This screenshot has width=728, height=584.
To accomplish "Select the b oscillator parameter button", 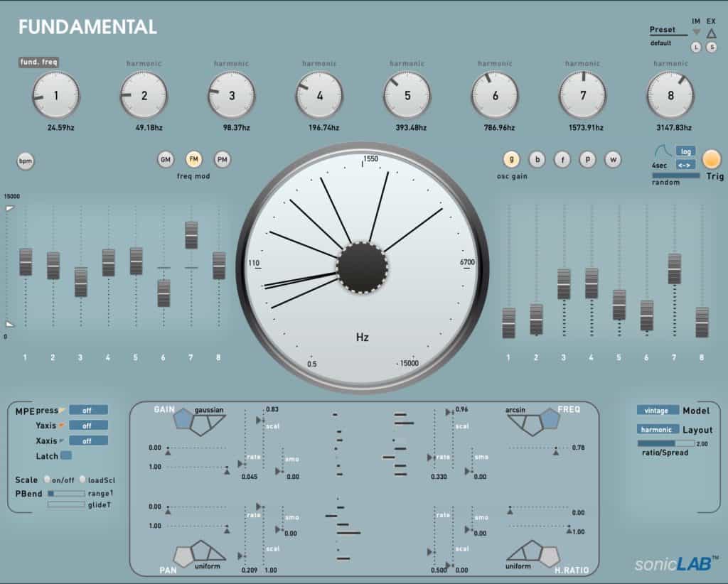I will pos(537,160).
